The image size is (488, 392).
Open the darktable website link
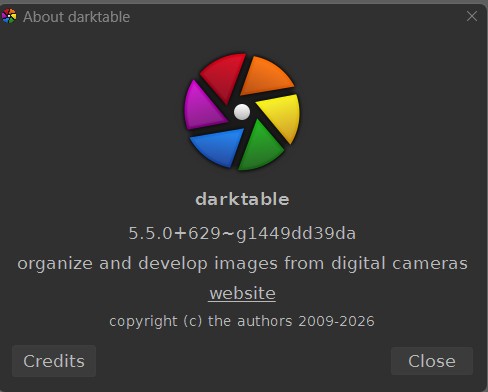(x=242, y=294)
